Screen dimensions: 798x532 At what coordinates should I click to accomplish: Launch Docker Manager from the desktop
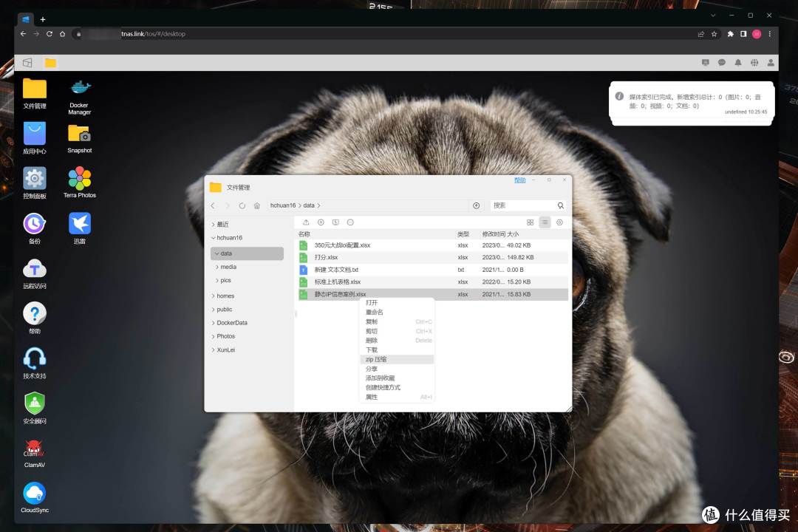pyautogui.click(x=79, y=97)
